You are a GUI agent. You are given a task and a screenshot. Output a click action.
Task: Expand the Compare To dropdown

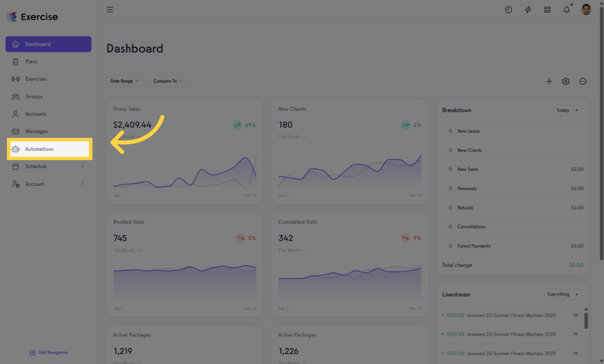tap(168, 81)
